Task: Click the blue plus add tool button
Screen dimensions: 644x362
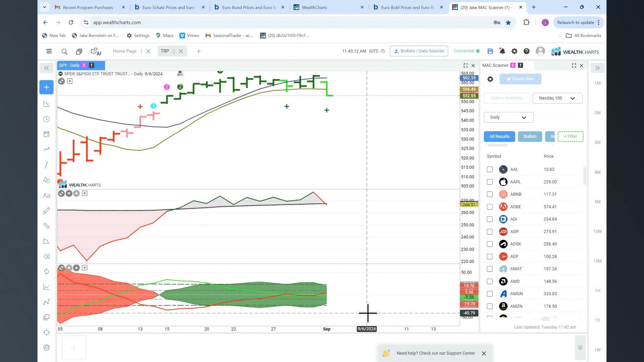Action: tap(46, 87)
